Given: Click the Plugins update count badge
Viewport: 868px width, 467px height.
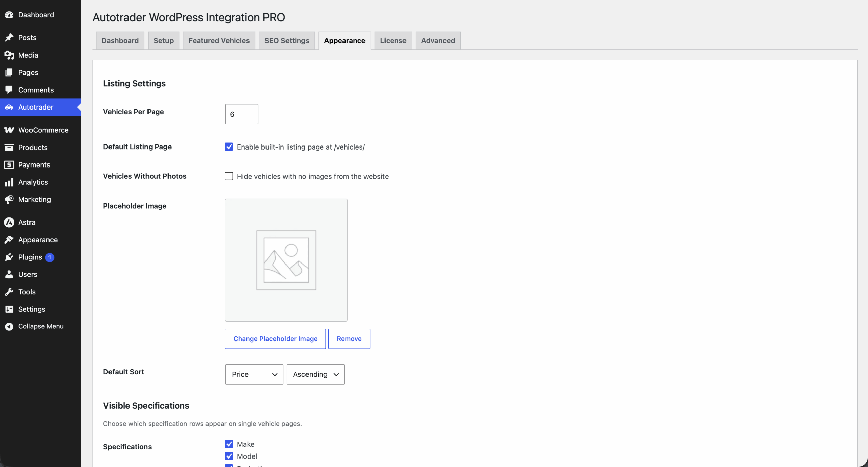Looking at the screenshot, I should click(x=50, y=257).
